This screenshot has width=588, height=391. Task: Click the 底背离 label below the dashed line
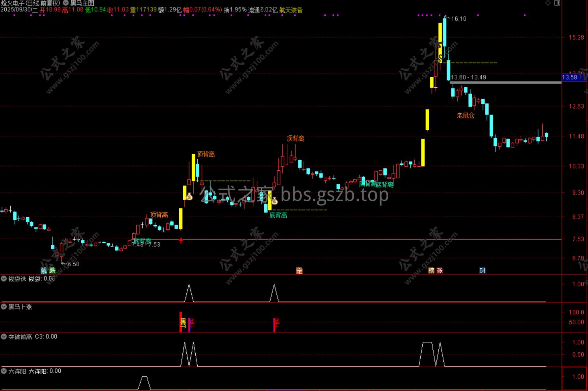[x=278, y=215]
